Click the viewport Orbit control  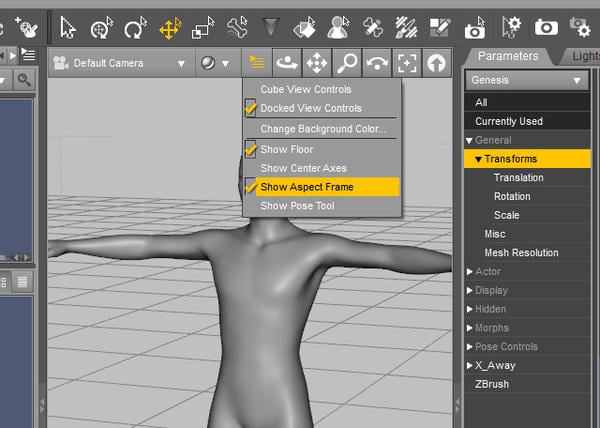[287, 63]
